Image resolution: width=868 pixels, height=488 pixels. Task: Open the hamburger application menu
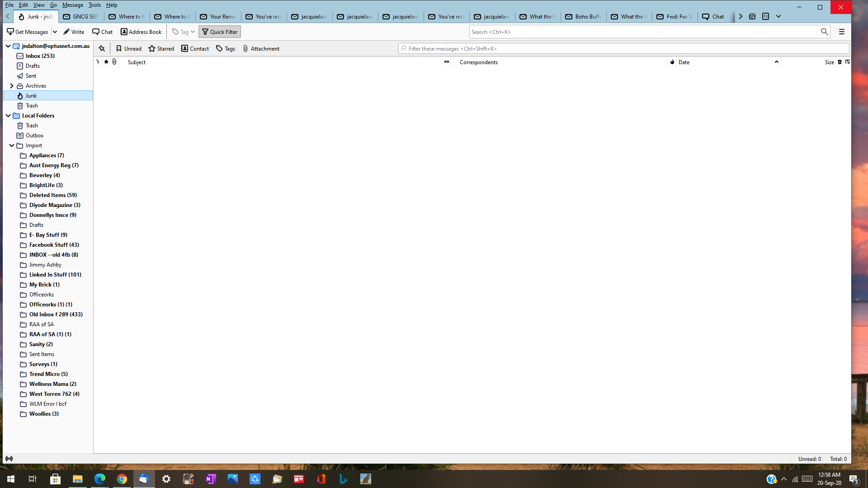pos(842,32)
